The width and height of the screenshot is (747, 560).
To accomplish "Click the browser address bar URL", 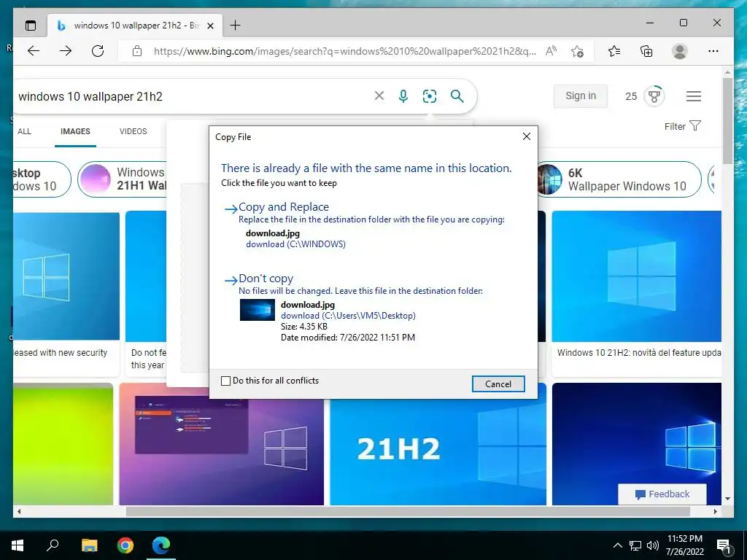I will [x=344, y=51].
